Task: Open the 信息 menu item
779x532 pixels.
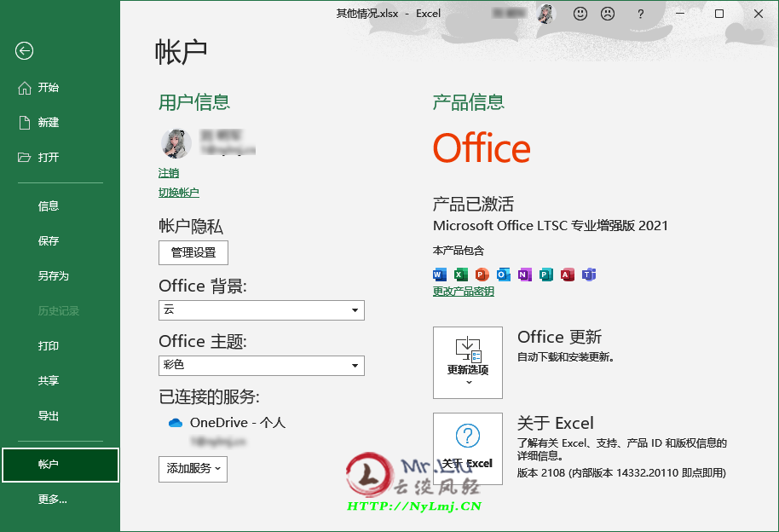Action: 49,205
